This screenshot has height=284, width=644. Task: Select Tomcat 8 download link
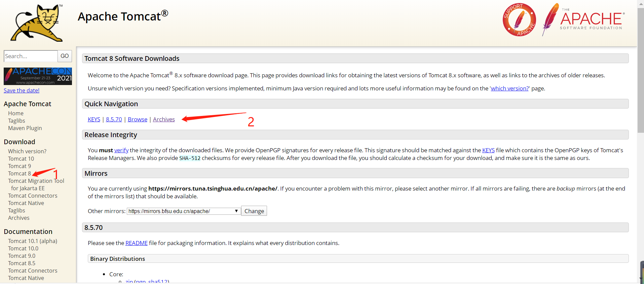tap(20, 173)
